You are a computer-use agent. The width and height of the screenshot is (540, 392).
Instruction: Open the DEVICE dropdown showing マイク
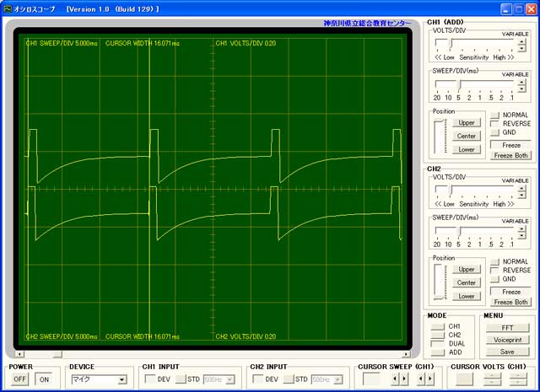(99, 379)
